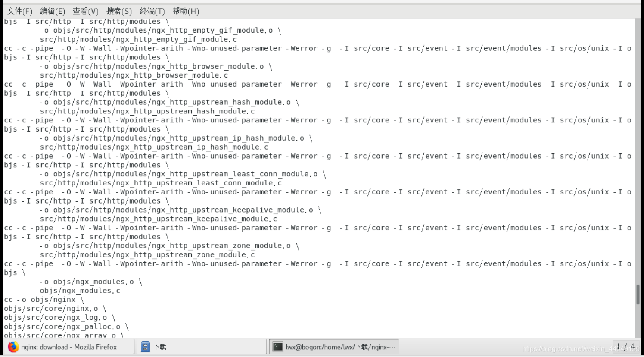Click text objs/src/http/modules/ngx_http_upstream_keepalive_module.o
This screenshot has width=644, height=357.
183,210
